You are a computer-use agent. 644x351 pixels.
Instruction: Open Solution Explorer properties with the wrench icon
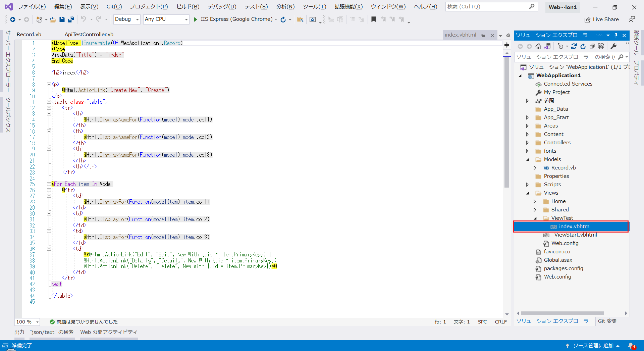(x=614, y=46)
